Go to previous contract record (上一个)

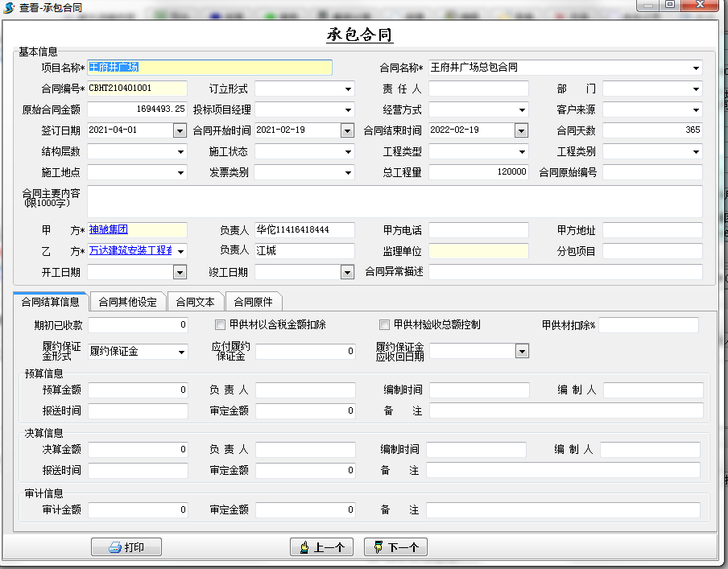tap(321, 547)
